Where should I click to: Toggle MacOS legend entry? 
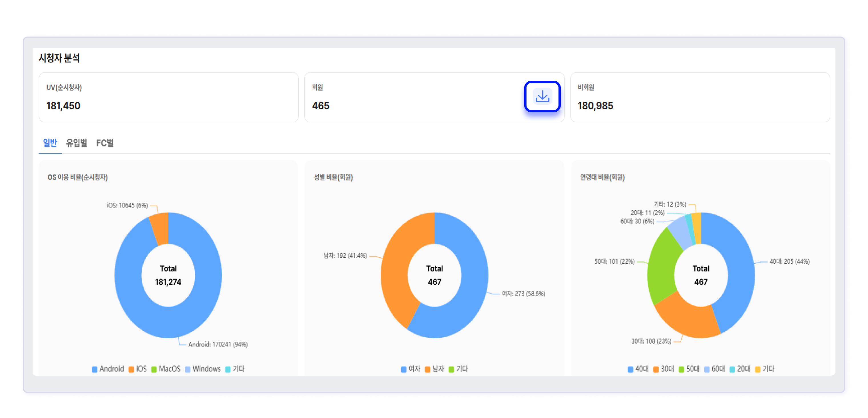click(166, 369)
